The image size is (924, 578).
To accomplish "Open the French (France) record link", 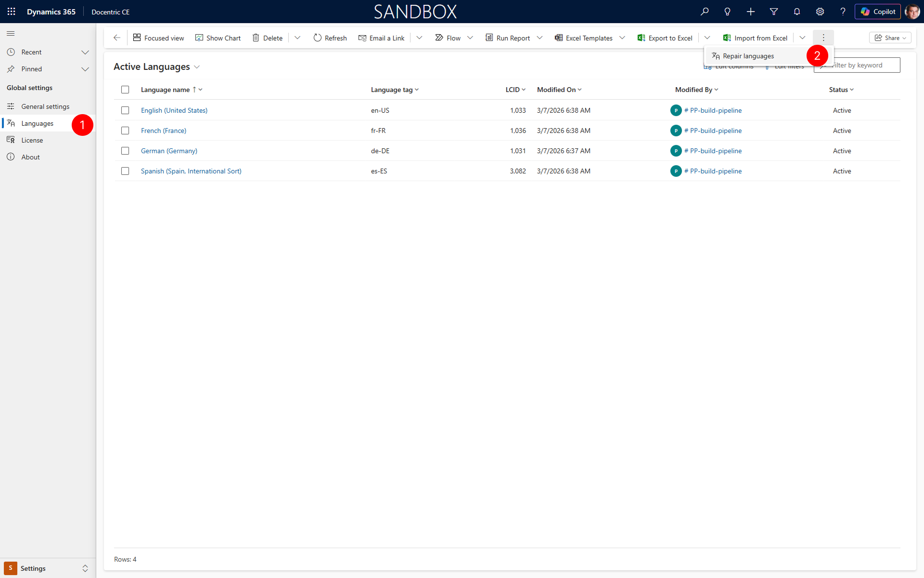I will 164,131.
